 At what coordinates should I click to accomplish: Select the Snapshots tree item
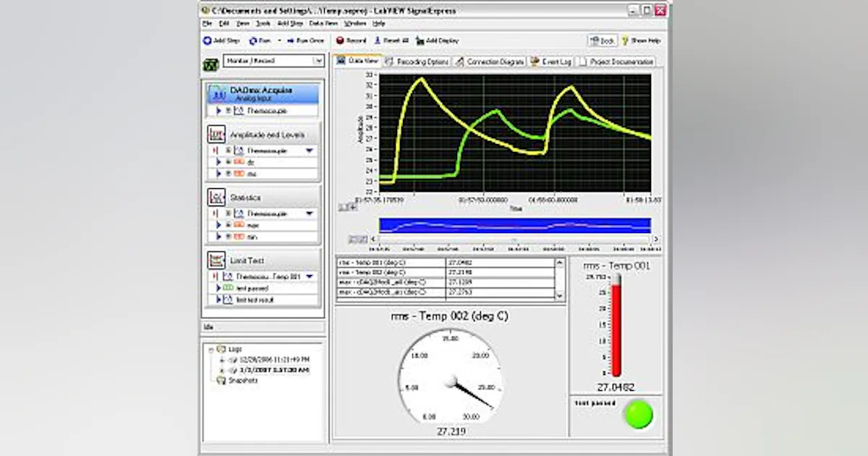[x=243, y=381]
